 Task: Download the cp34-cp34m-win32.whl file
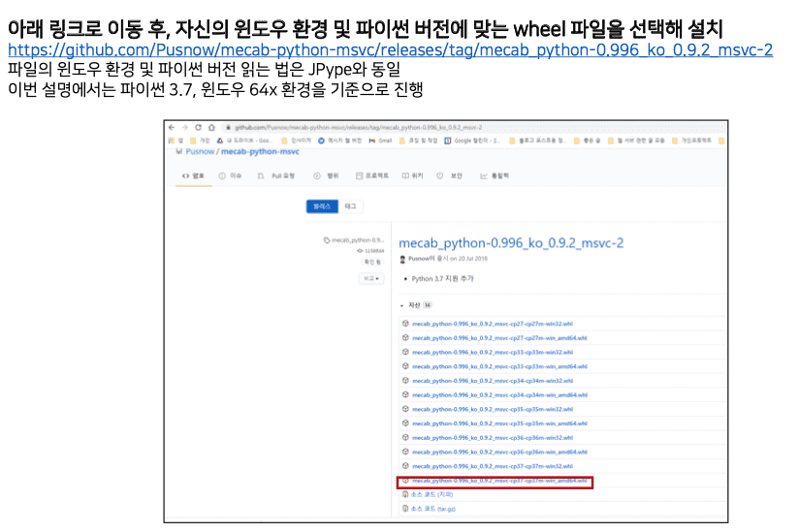[x=493, y=381]
